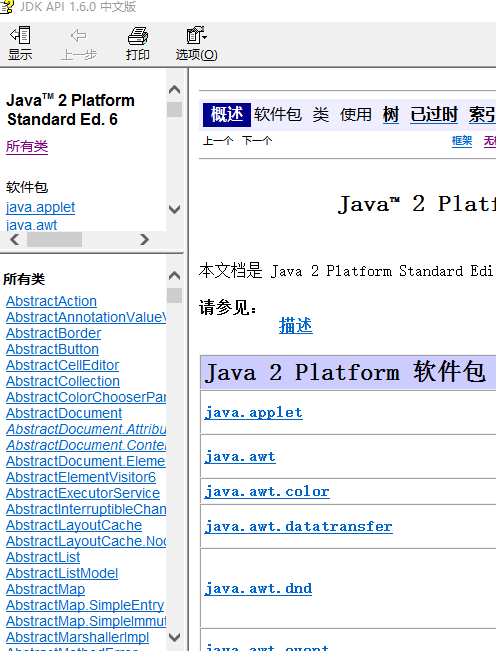The height and width of the screenshot is (651, 496).
Task: Open the AbstractDocument.AttributeContext interface link
Action: pos(86,429)
